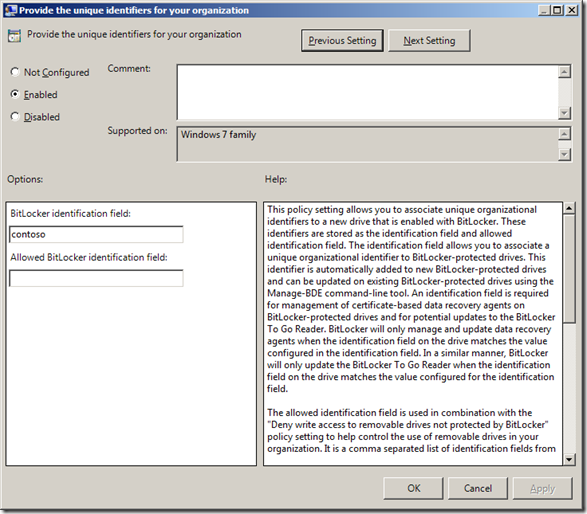Screen dimensions: 587x514
Task: Click Help pane scroll down arrow
Action: (569, 459)
